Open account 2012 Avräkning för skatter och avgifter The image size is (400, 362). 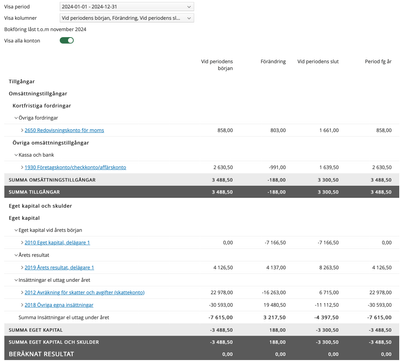pyautogui.click(x=85, y=293)
